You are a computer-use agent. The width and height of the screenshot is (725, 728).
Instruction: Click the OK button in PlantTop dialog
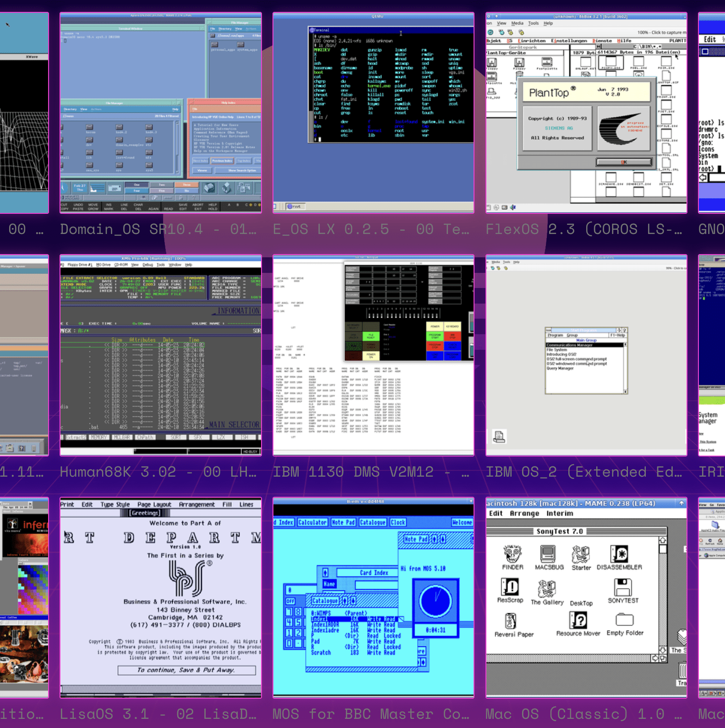[x=624, y=162]
